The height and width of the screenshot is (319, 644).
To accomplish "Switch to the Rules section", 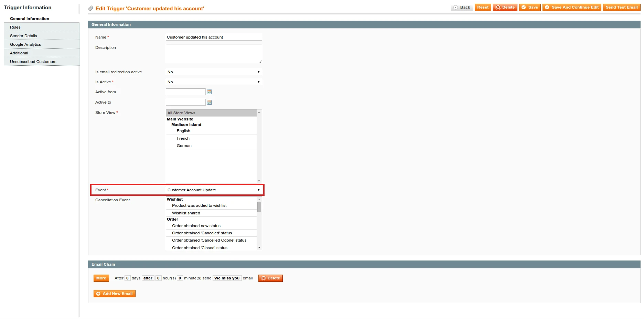I will click(15, 27).
